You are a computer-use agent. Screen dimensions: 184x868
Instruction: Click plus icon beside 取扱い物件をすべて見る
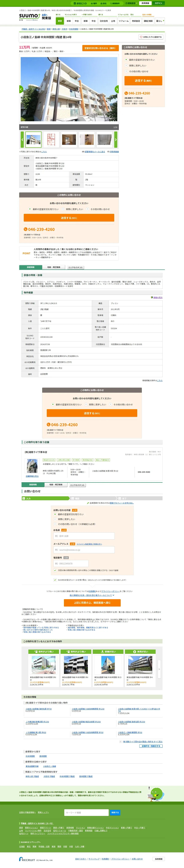[120, 742]
